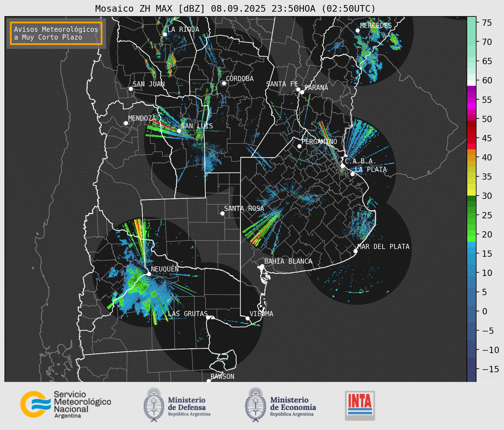Screen dimensions: 504x430
Task: Click the MAR DEL PLATA label text
Action: tap(384, 247)
